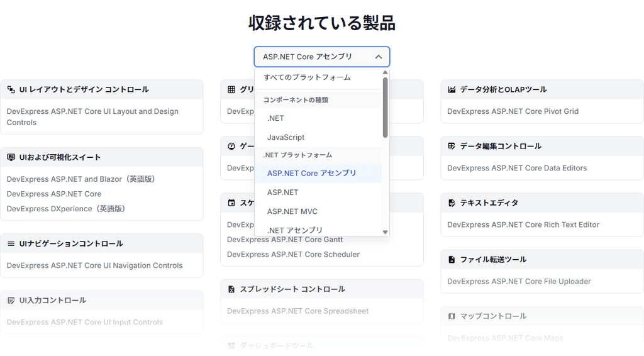The height and width of the screenshot is (356, 644).
Task: Open DevExpress ASP.NET Core Spreadsheet link
Action: point(297,311)
